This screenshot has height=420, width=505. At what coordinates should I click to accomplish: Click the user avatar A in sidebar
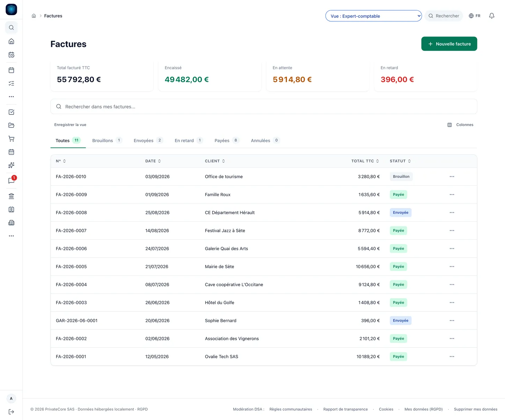[x=11, y=399]
